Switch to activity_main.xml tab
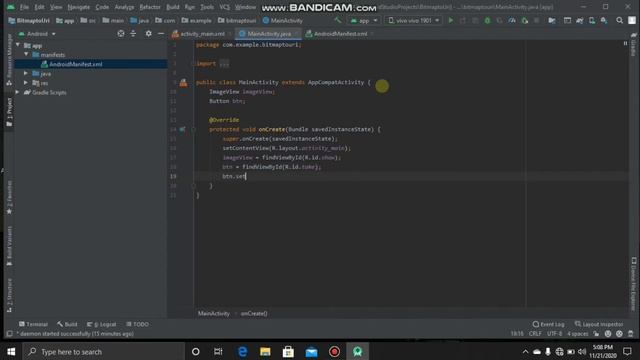This screenshot has height=360, width=640. (x=202, y=33)
